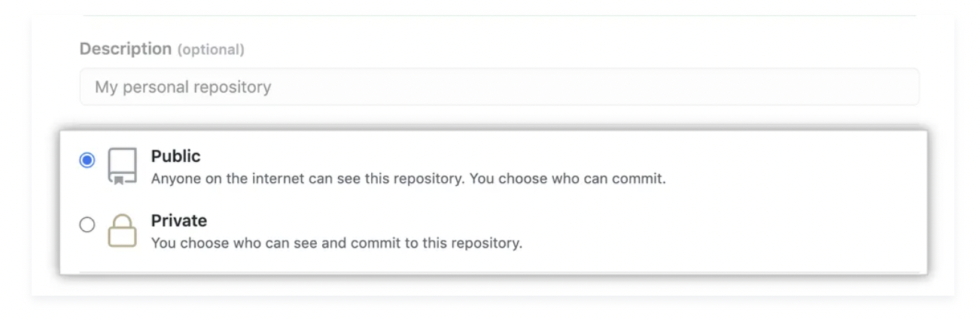Choose public visibility via its blue radio dot
Viewport: 980px width, 319px height.
click(x=87, y=160)
